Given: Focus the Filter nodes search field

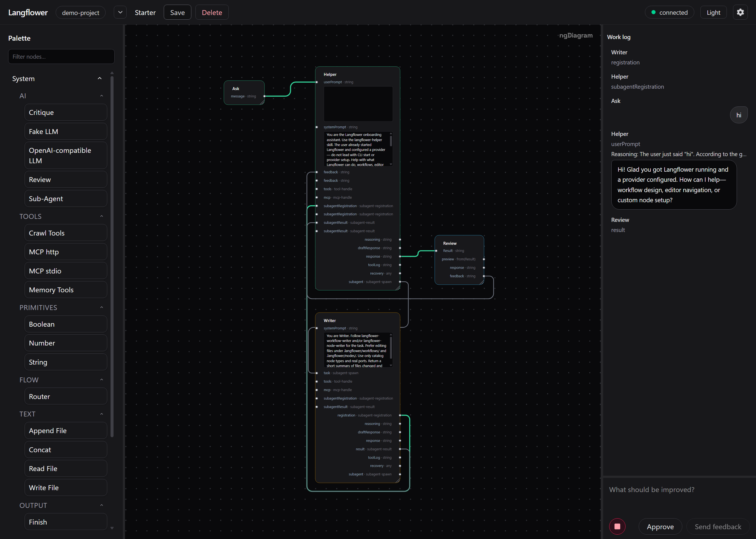Looking at the screenshot, I should (x=61, y=56).
